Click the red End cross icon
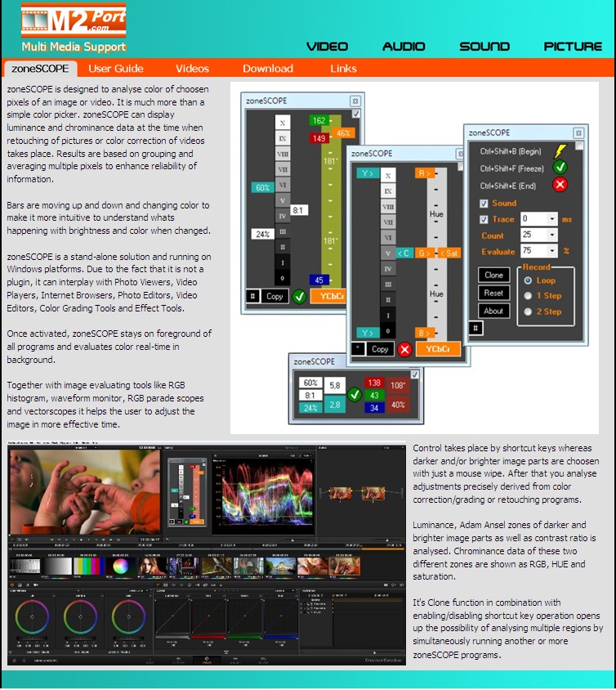Screen dimensions: 616x690 click(560, 185)
